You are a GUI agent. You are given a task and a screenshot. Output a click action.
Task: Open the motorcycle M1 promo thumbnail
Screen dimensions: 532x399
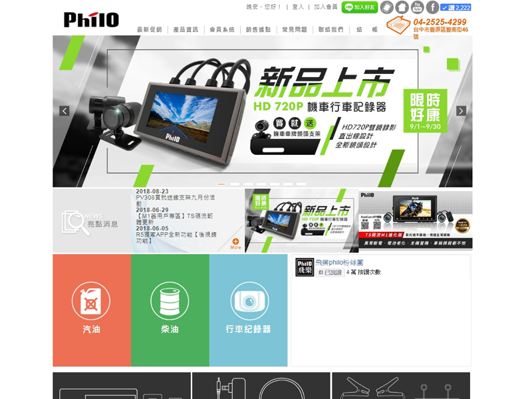(x=416, y=221)
